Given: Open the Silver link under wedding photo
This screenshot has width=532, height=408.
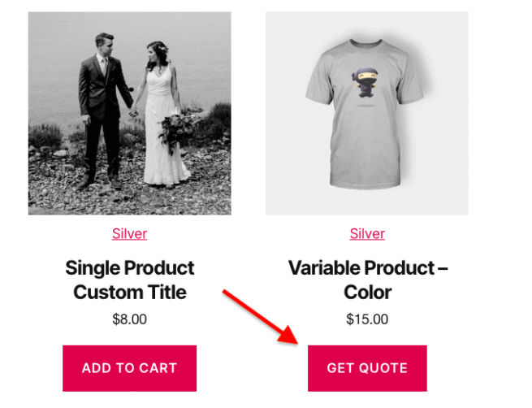Looking at the screenshot, I should click(129, 234).
